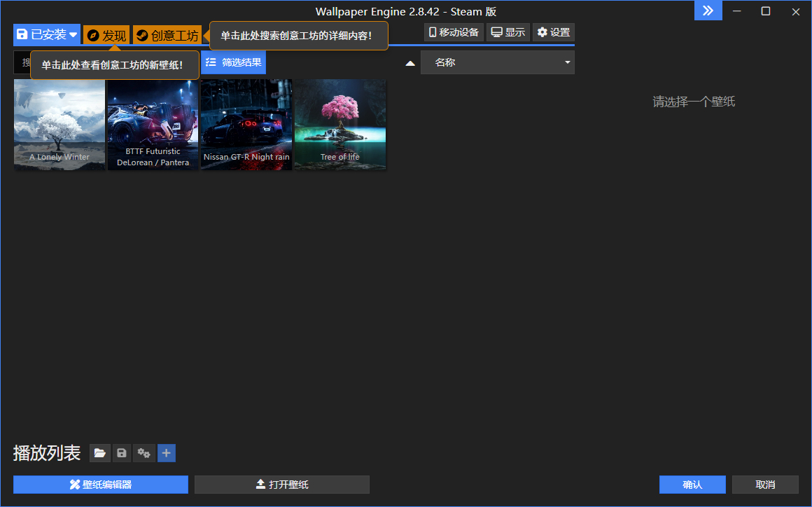Expand the 名称 sort dropdown
The image size is (812, 507).
498,62
